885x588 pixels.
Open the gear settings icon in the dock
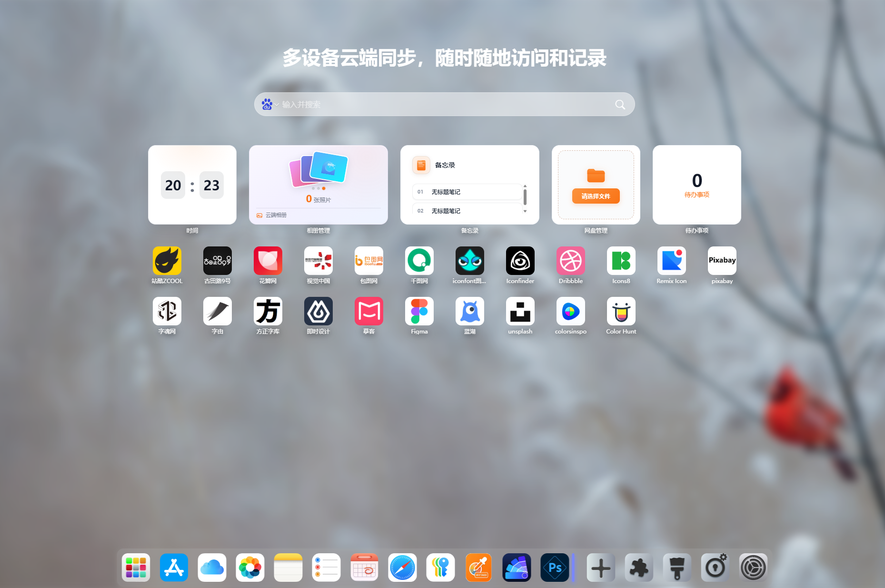[x=753, y=568]
